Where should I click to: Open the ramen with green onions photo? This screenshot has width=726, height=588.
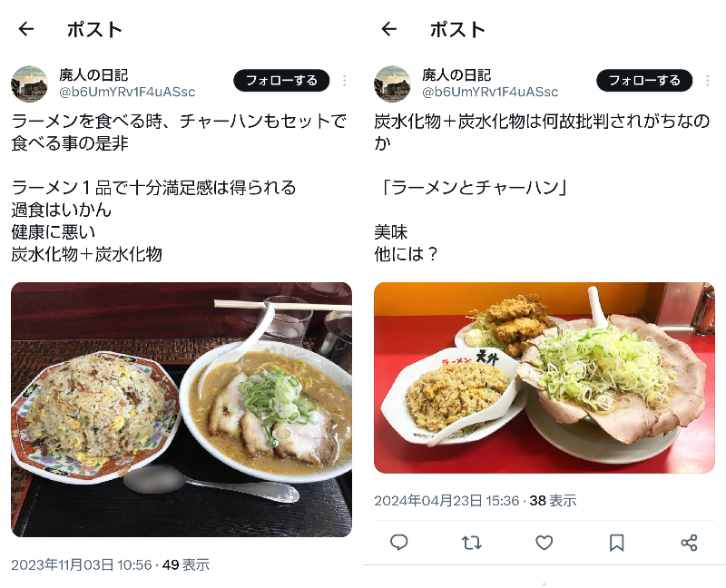click(544, 377)
